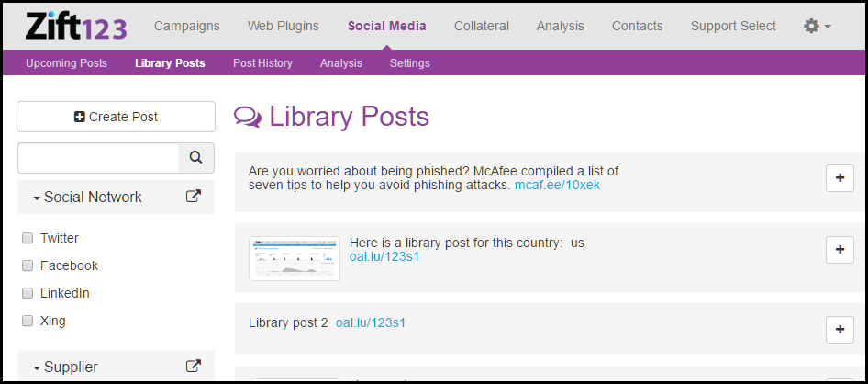
Task: Switch to Upcoming Posts tab
Action: click(66, 63)
